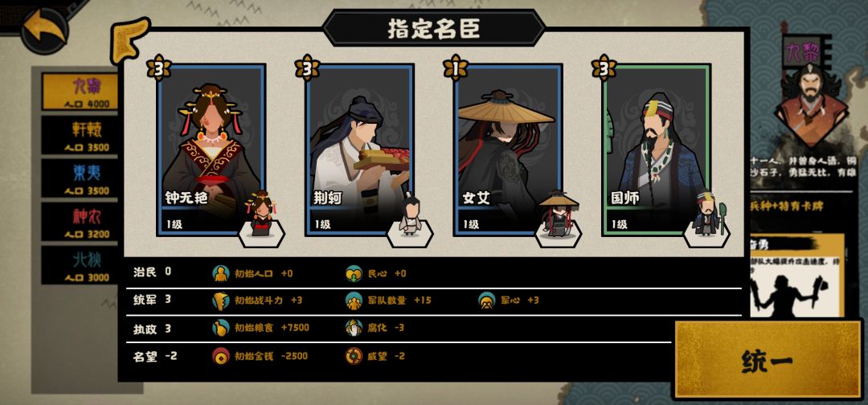
Task: Select the 钟无艳 minister card
Action: click(x=211, y=149)
